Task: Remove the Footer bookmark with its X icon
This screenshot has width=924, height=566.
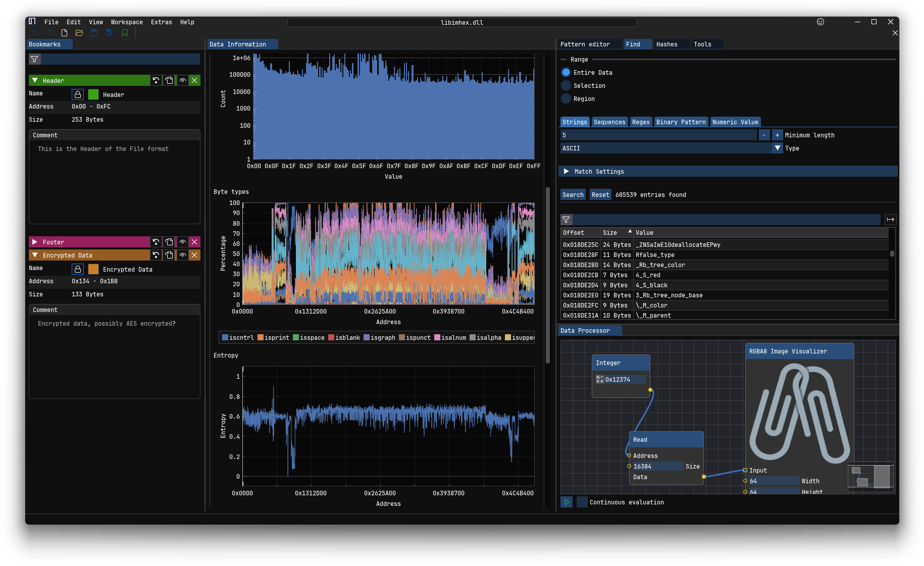Action: [x=194, y=242]
